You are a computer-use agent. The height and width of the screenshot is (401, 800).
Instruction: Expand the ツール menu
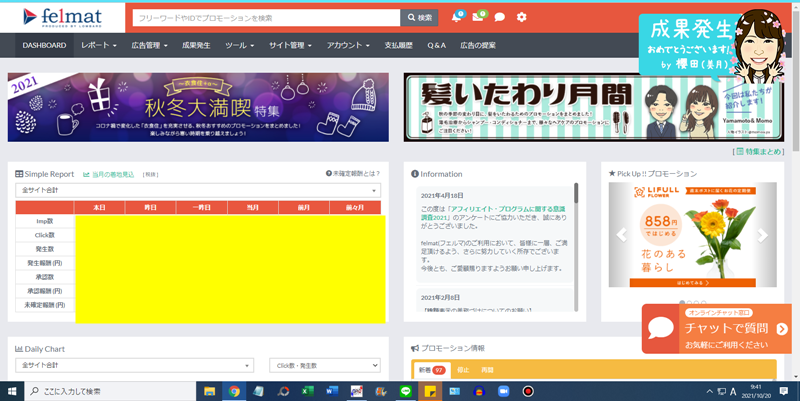point(240,45)
